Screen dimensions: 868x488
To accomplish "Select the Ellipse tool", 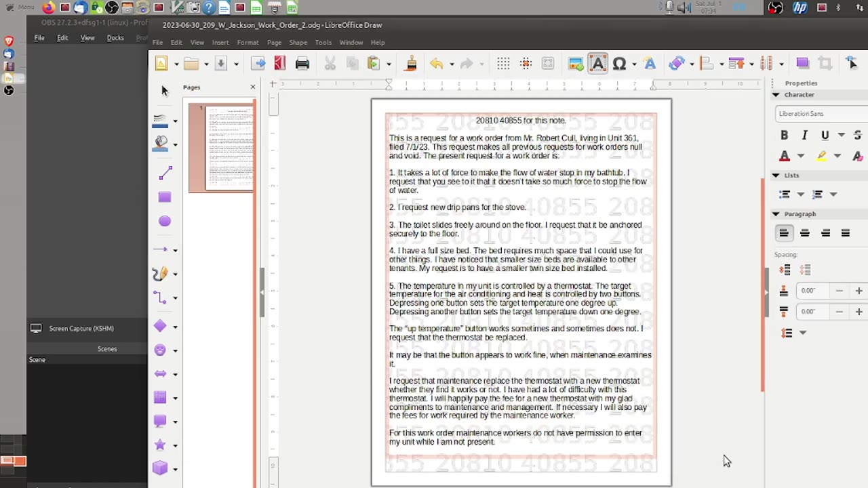I will [x=165, y=221].
